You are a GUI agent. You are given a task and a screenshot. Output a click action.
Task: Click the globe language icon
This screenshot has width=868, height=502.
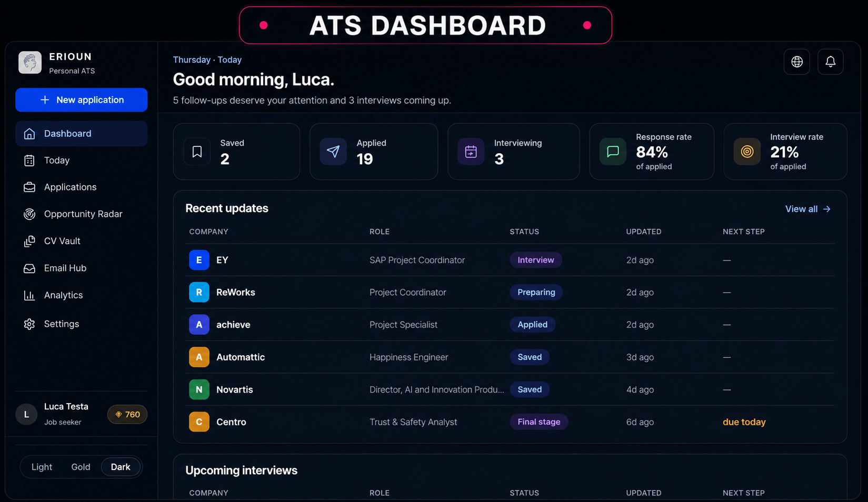tap(796, 62)
